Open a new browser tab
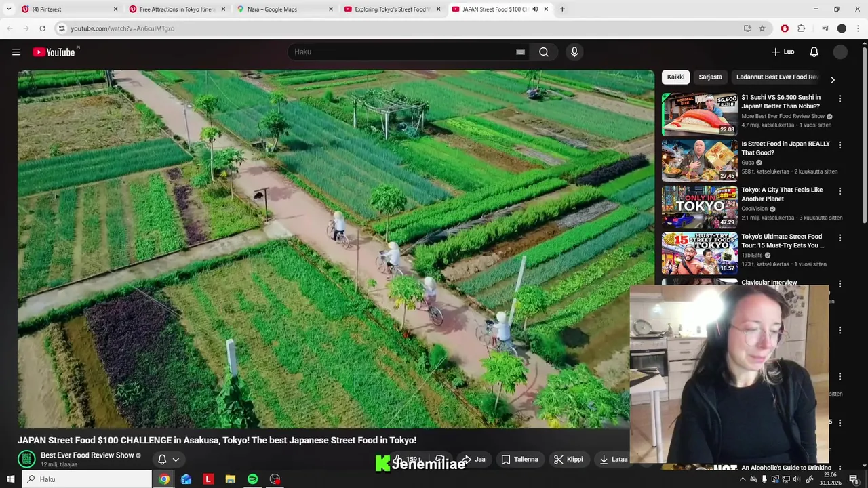The width and height of the screenshot is (868, 488). point(562,9)
